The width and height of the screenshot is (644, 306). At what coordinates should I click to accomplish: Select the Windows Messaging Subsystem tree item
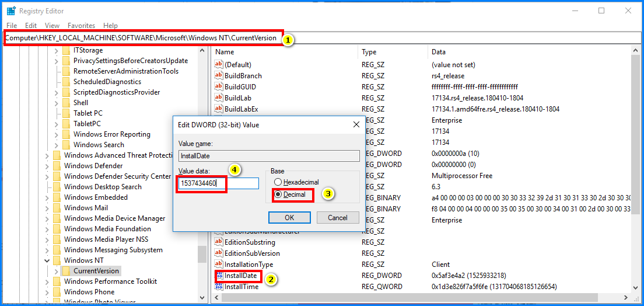113,250
